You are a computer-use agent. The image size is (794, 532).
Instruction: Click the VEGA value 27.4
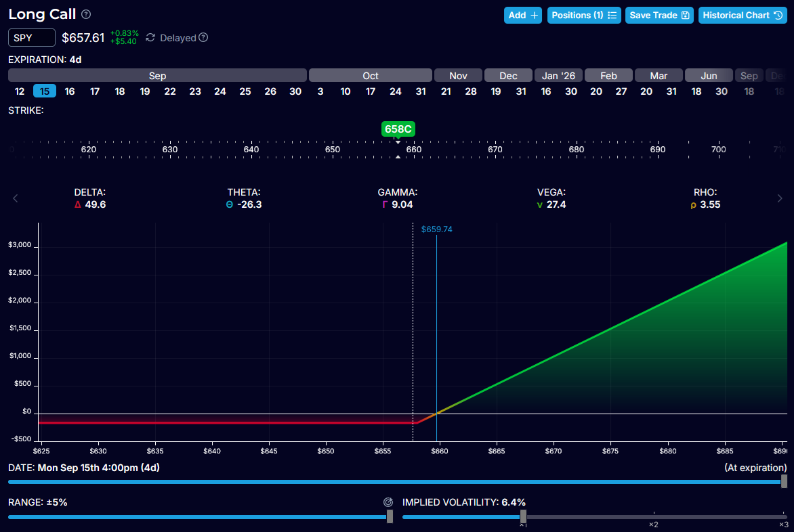(x=556, y=205)
